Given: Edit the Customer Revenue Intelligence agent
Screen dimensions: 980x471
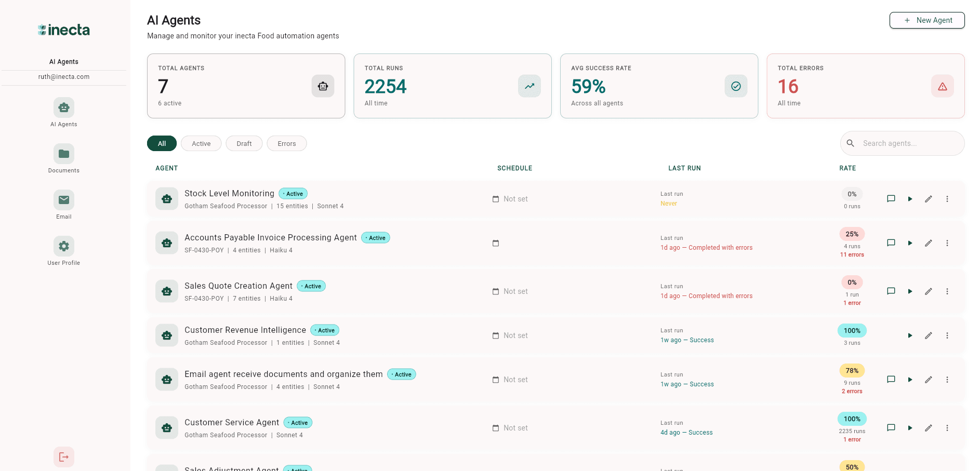Looking at the screenshot, I should pos(929,335).
